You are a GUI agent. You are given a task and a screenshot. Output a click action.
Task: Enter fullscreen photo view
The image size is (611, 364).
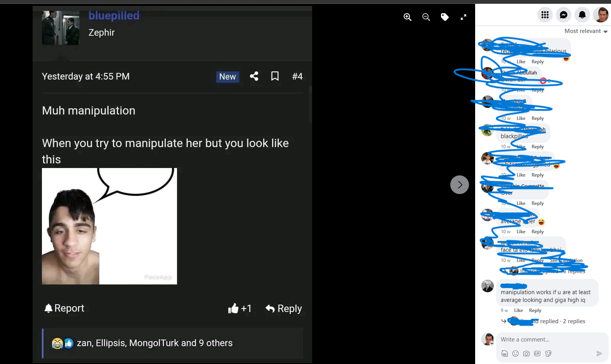coord(463,17)
